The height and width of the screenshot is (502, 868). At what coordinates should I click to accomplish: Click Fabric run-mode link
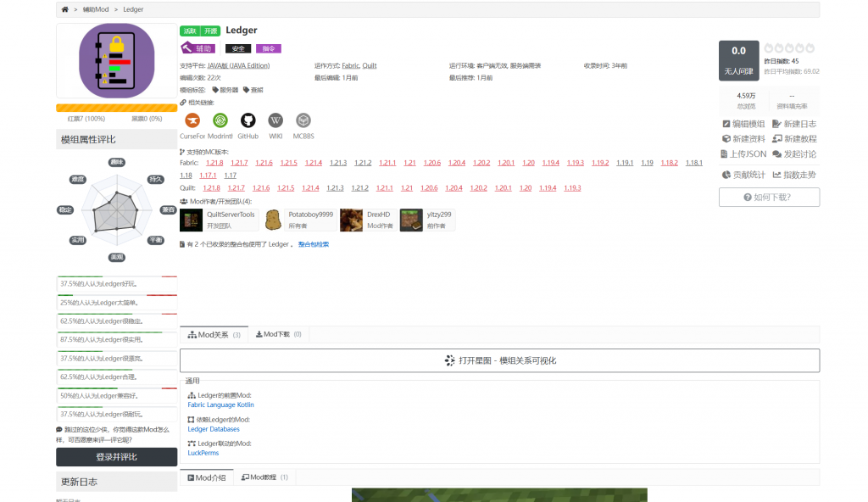350,66
